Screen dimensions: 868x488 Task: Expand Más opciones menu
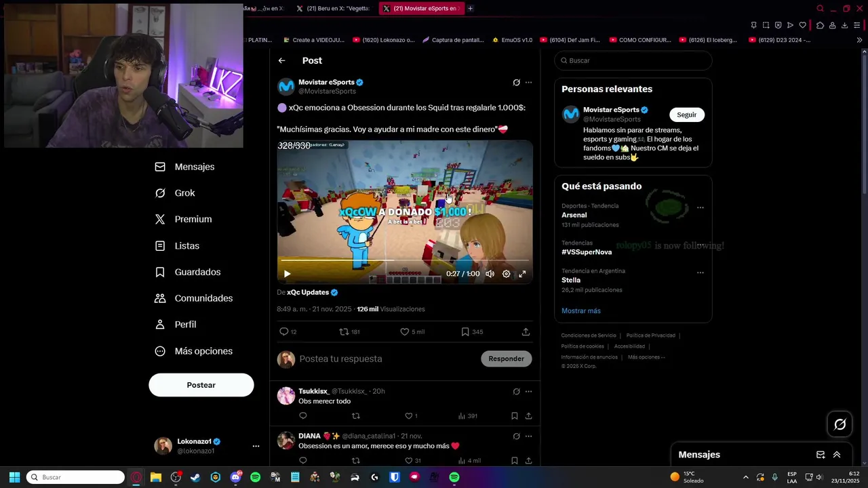[x=193, y=351]
